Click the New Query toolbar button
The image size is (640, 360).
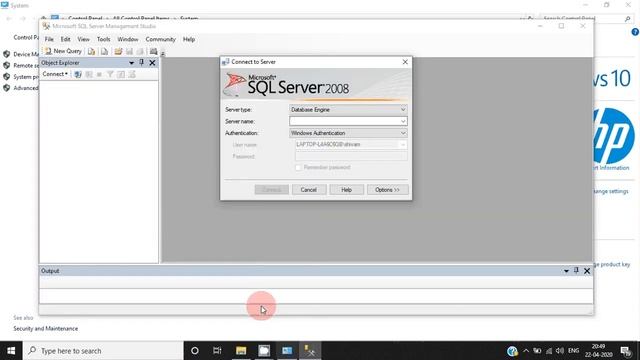[63, 51]
